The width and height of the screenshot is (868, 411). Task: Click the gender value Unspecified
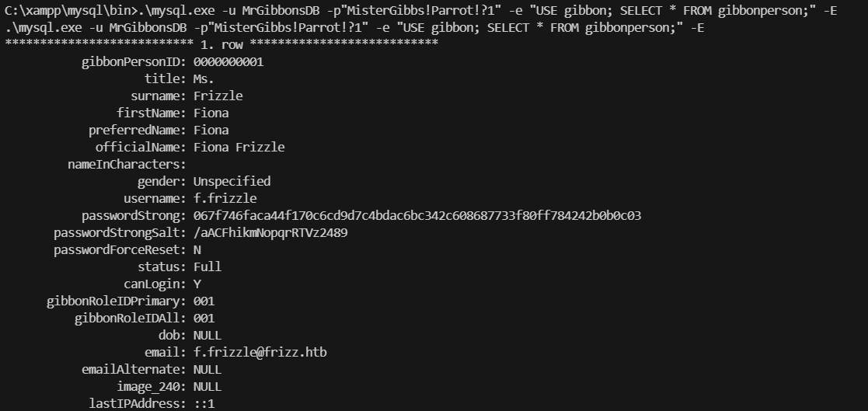(x=232, y=181)
